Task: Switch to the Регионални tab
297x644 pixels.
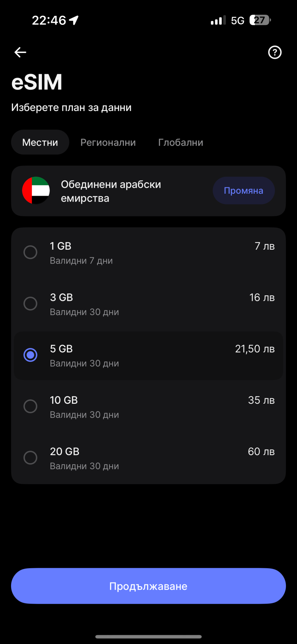Action: (108, 142)
